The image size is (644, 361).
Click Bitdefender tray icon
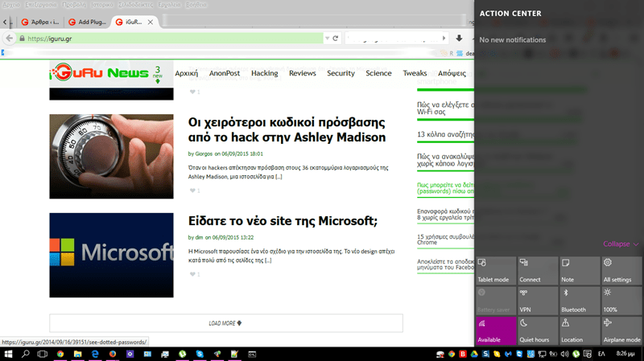click(463, 354)
